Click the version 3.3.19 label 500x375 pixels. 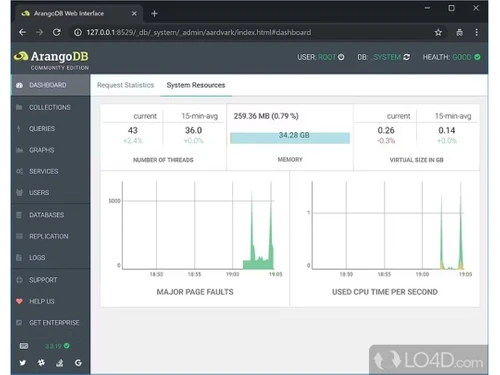tap(53, 346)
